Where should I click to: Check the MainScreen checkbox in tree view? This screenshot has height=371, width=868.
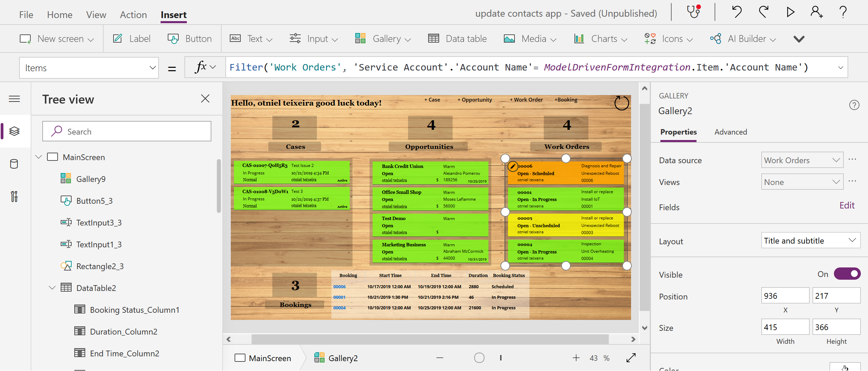(x=53, y=157)
